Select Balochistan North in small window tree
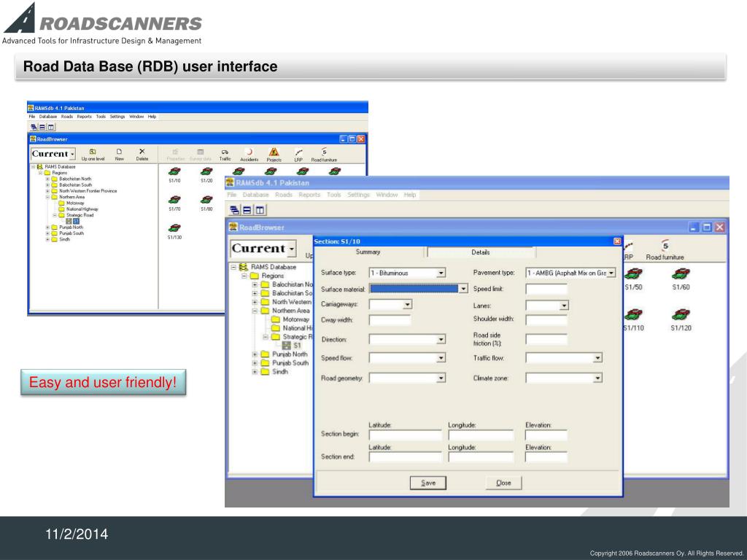Viewport: 747px width, 560px height. click(x=75, y=179)
